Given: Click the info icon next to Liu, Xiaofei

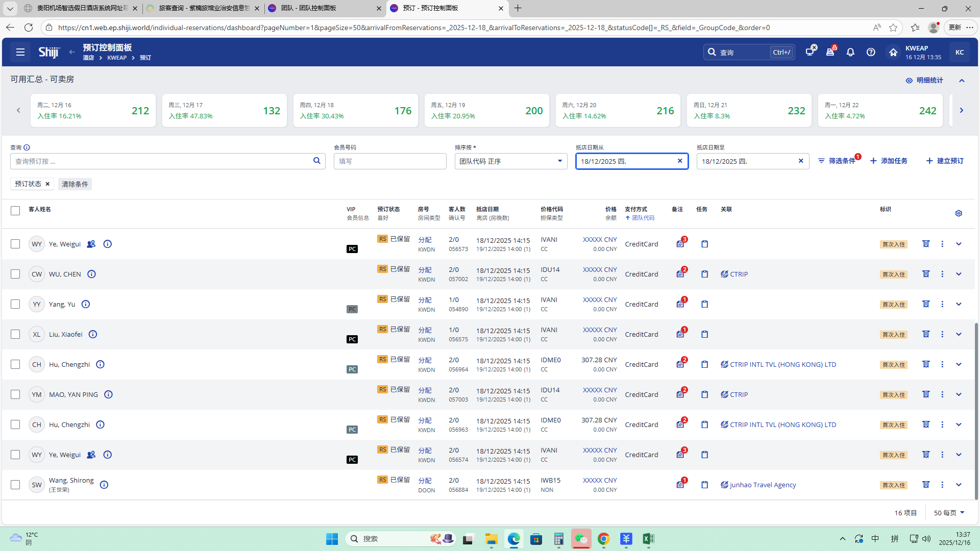Looking at the screenshot, I should click(93, 334).
